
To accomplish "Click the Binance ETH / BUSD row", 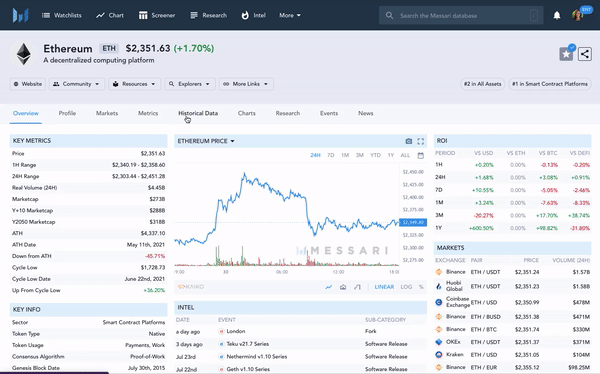I will pos(512,317).
